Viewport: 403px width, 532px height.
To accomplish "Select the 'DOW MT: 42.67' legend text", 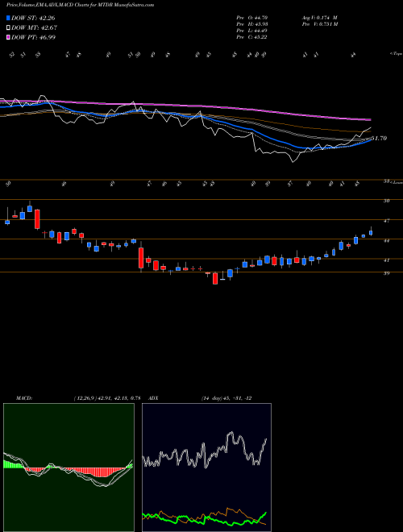I will click(34, 28).
